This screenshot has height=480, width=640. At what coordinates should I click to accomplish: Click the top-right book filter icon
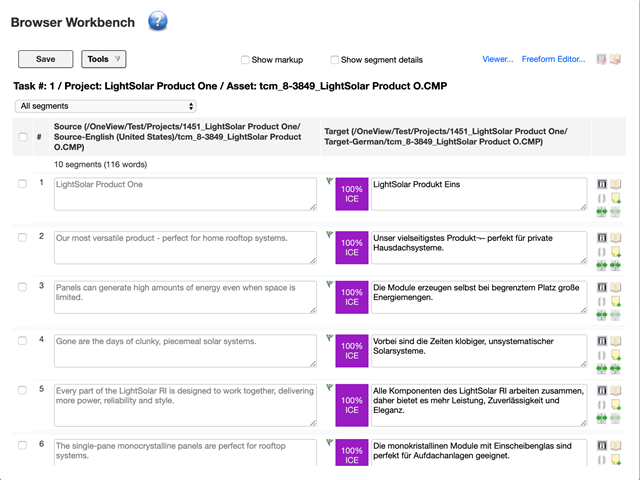pos(616,60)
